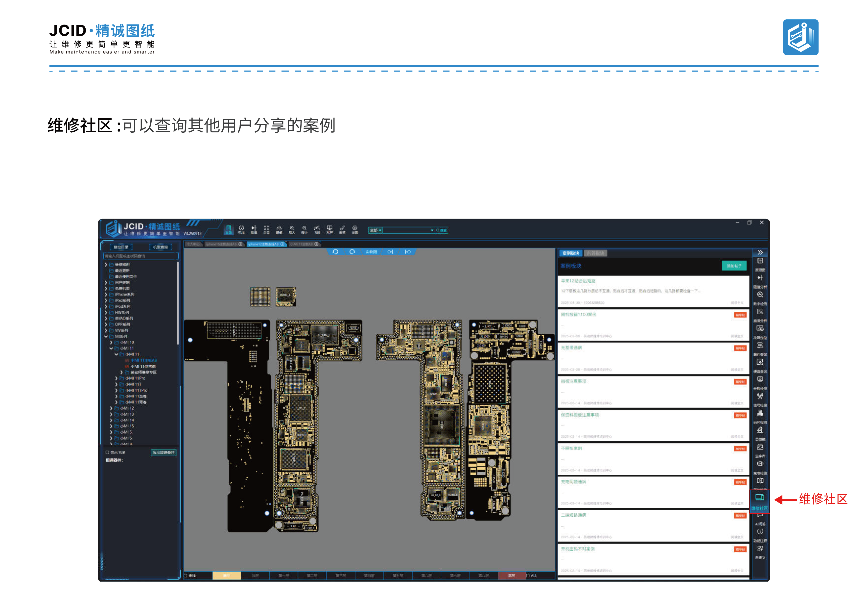Click the small board thumbnail labeled U5000_1
Screen dimensions: 868x614
(x=285, y=296)
